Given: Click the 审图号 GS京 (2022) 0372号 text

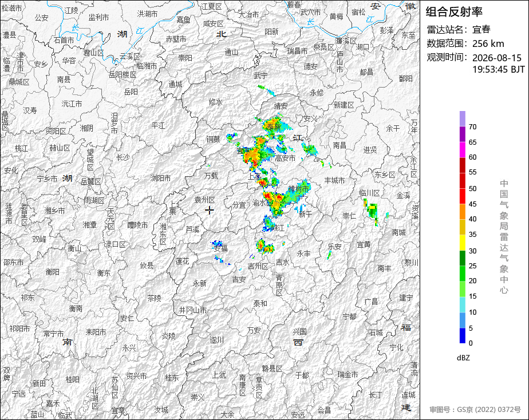Looking at the screenshot, I should pos(475,410).
